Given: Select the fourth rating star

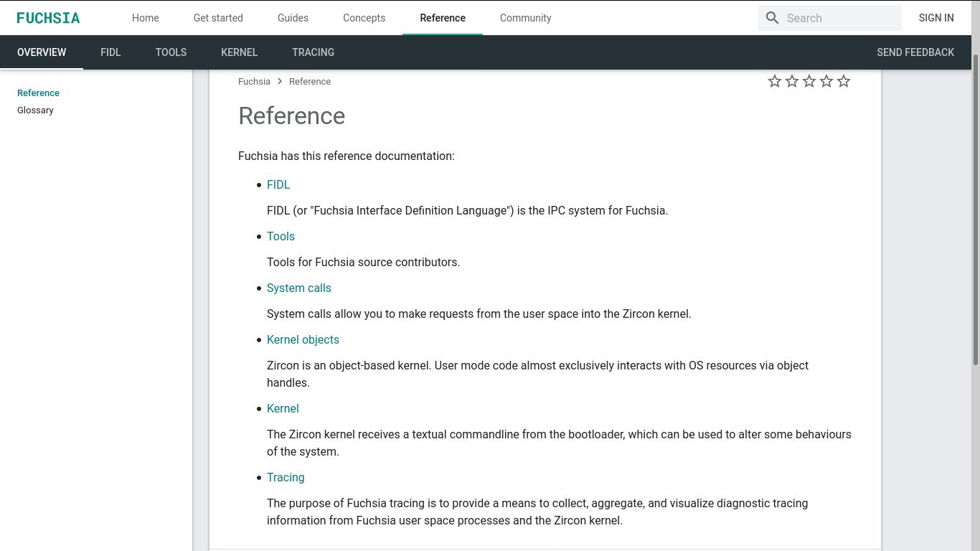Looking at the screenshot, I should tap(826, 81).
